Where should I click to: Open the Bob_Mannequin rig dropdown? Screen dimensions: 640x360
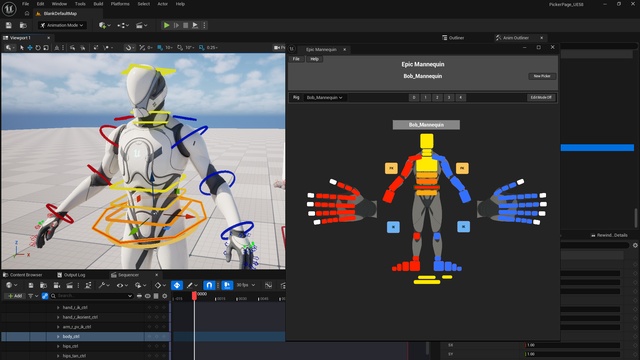pyautogui.click(x=324, y=98)
